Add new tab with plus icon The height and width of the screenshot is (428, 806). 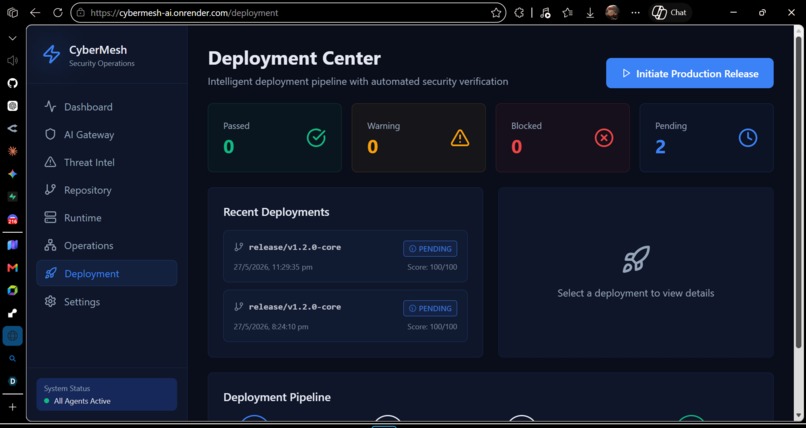coord(12,407)
